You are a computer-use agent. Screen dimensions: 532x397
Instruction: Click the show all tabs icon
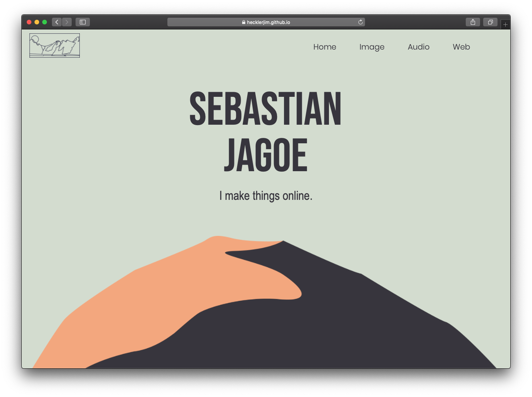pyautogui.click(x=490, y=22)
